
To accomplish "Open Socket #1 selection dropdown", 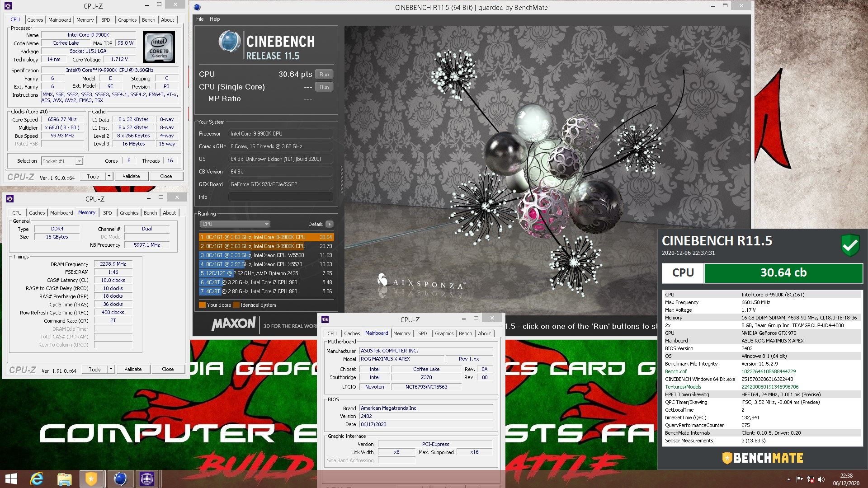I will pos(62,161).
